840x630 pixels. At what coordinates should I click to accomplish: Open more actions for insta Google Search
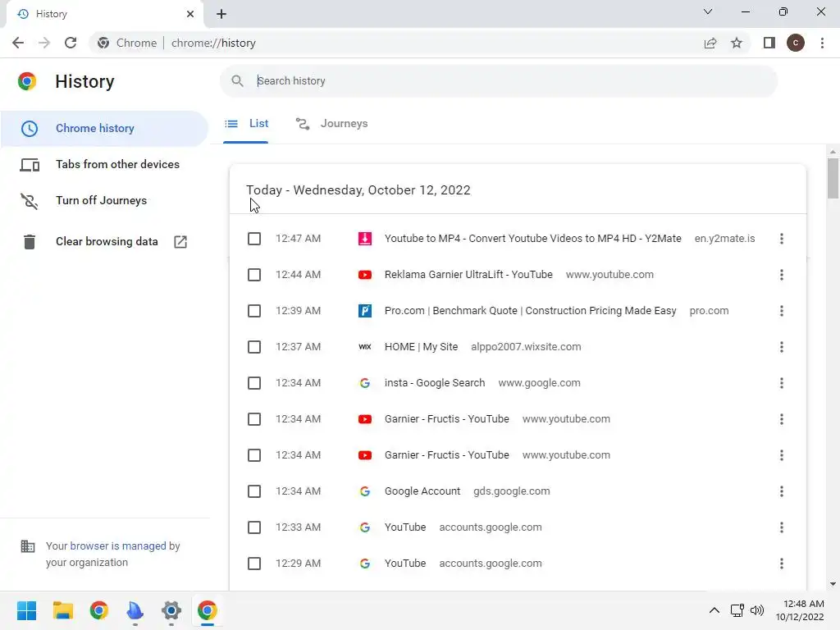pyautogui.click(x=782, y=383)
